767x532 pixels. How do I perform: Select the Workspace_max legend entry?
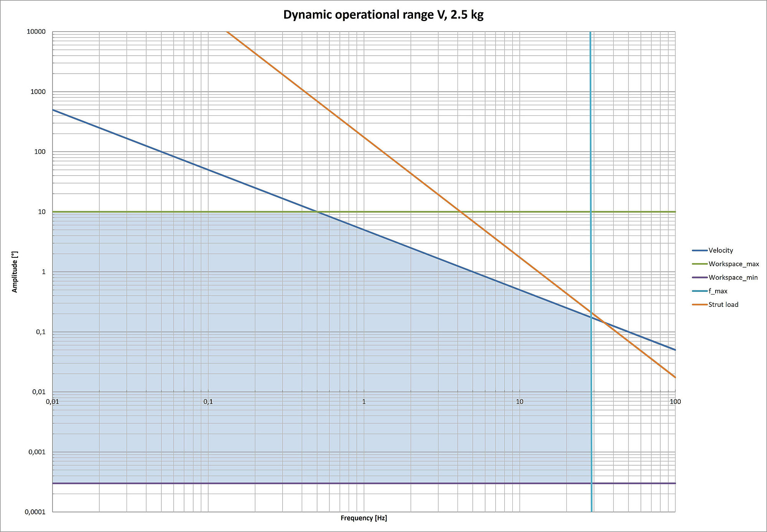(733, 264)
